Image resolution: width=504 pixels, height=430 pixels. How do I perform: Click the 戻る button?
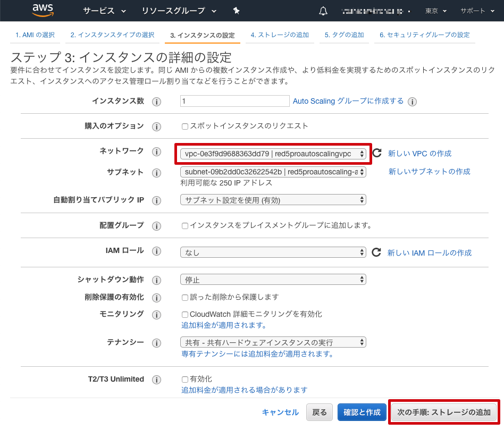coord(320,412)
